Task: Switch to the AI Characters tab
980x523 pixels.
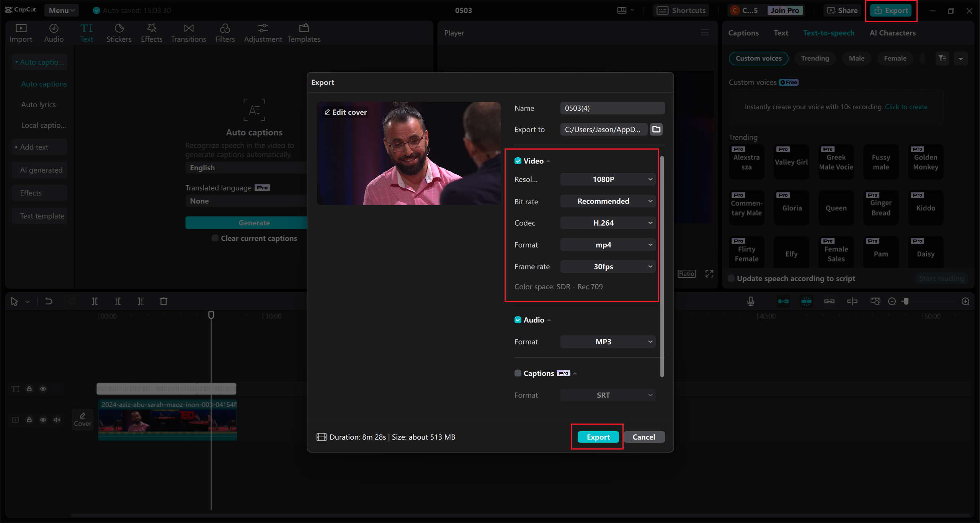Action: tap(892, 33)
